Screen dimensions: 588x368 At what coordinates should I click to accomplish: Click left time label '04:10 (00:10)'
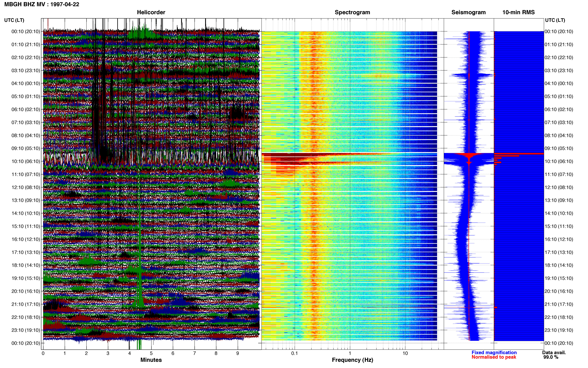point(26,83)
